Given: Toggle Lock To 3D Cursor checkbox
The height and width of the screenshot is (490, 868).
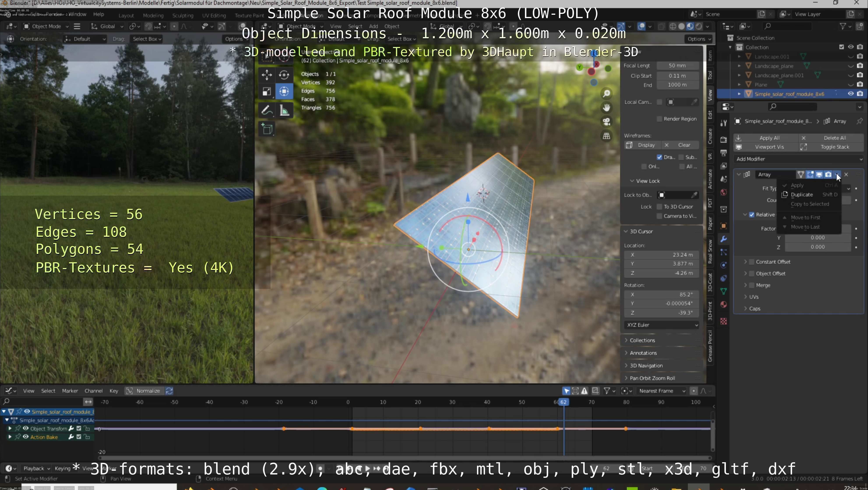Looking at the screenshot, I should click(659, 207).
